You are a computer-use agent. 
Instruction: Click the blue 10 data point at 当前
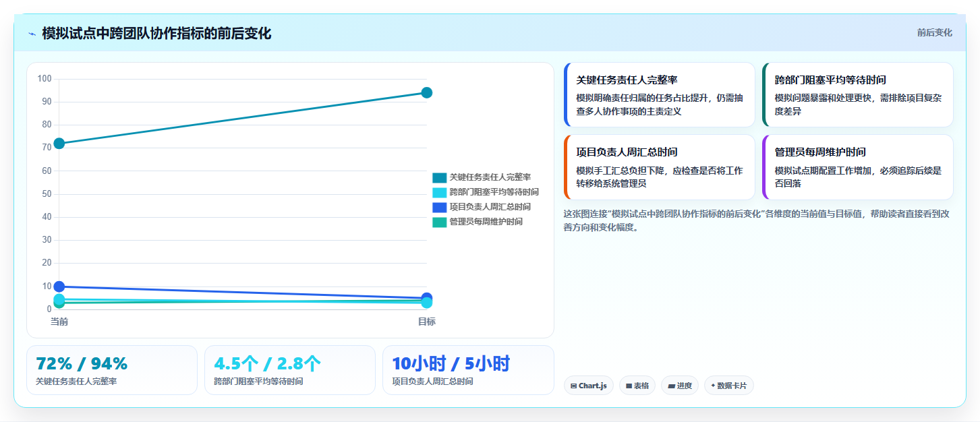point(59,287)
